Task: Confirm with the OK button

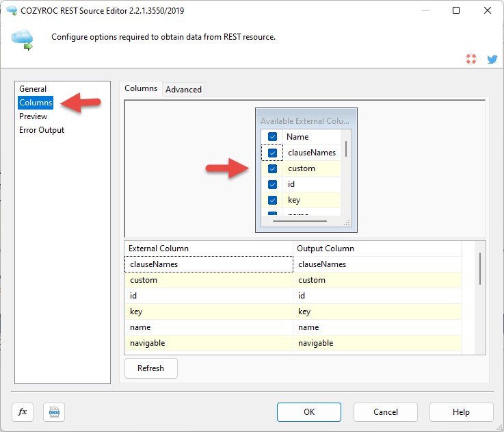Action: pyautogui.click(x=309, y=412)
